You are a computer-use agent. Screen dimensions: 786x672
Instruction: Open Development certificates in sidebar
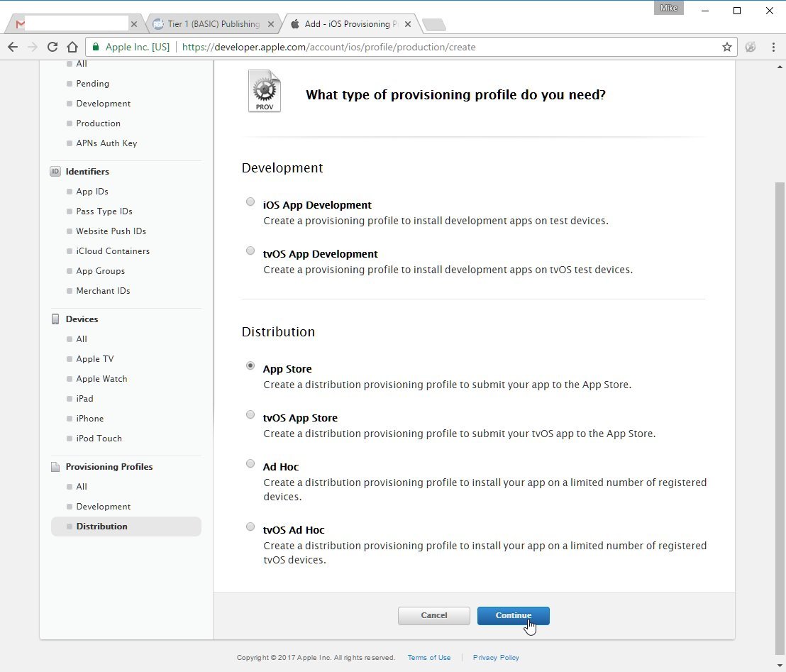tap(104, 104)
